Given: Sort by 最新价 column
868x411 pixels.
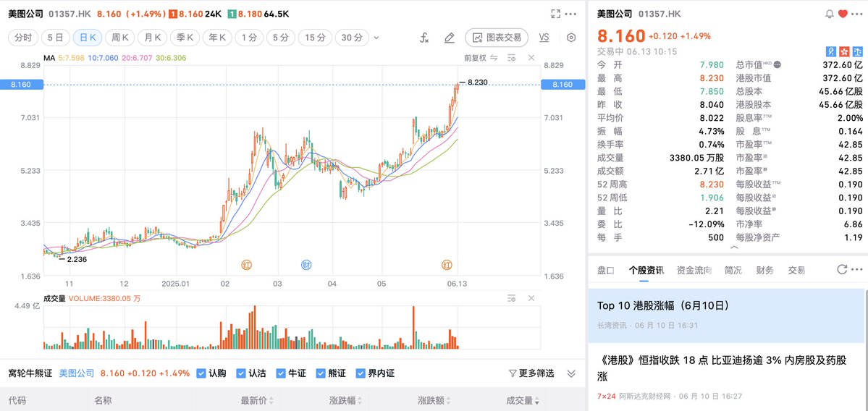Looking at the screenshot, I should [x=257, y=400].
